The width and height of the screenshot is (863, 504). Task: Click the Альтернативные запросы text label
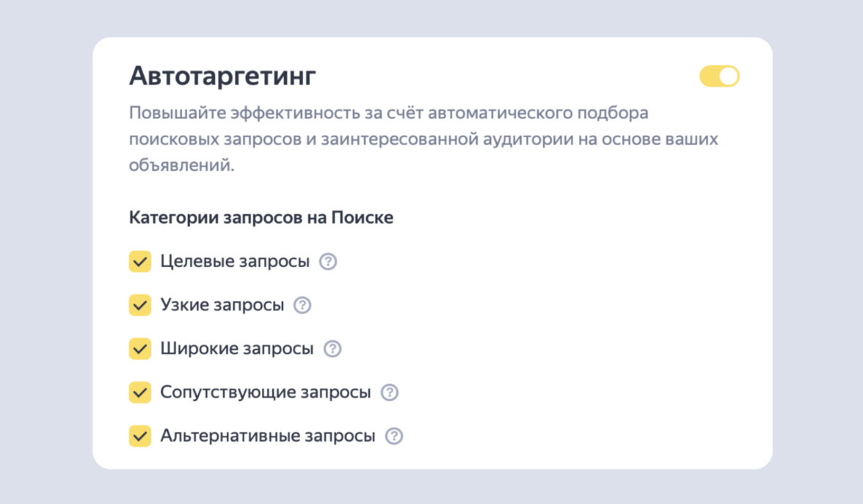[267, 436]
